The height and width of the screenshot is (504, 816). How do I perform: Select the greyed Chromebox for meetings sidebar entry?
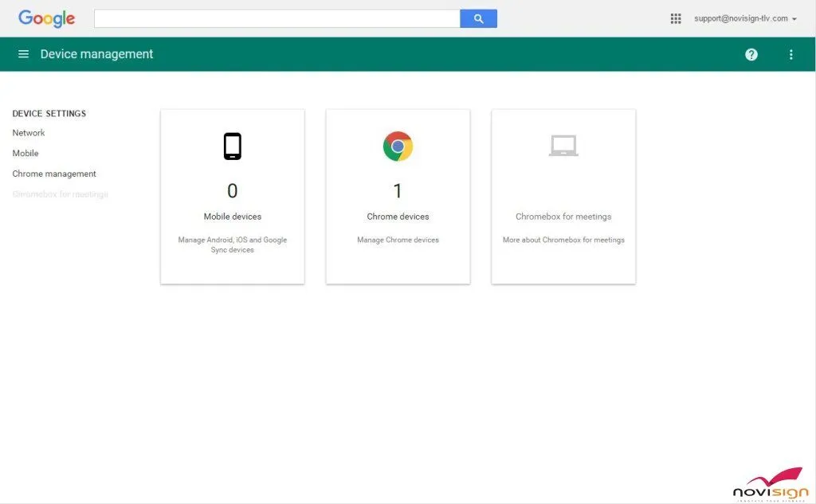tap(59, 193)
